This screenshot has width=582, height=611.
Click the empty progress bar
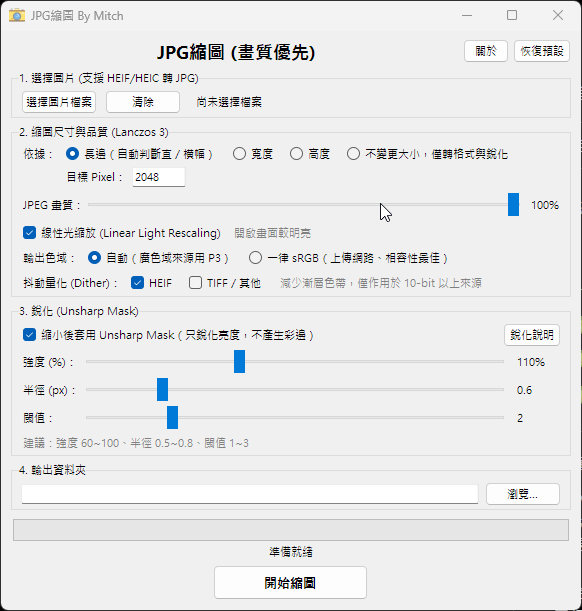point(291,530)
